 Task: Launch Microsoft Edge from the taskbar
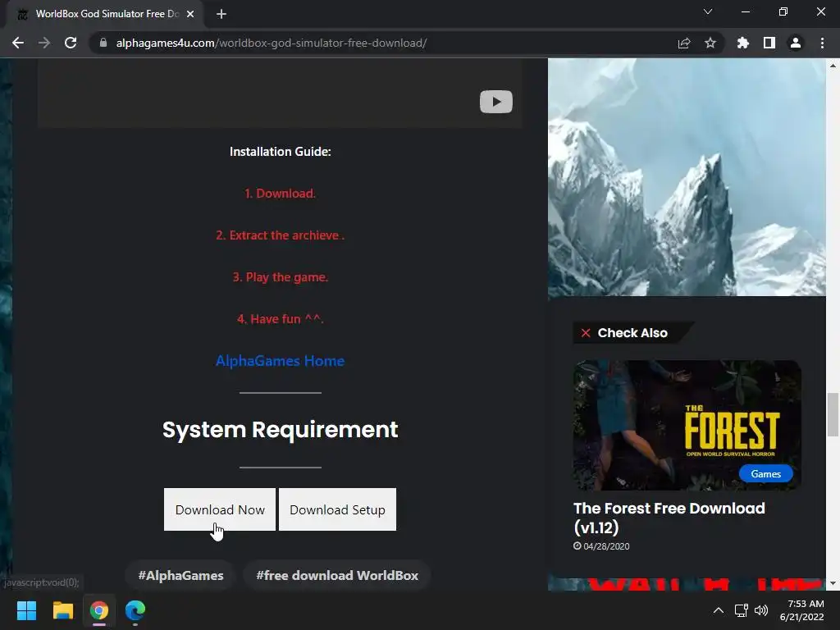[x=135, y=610]
